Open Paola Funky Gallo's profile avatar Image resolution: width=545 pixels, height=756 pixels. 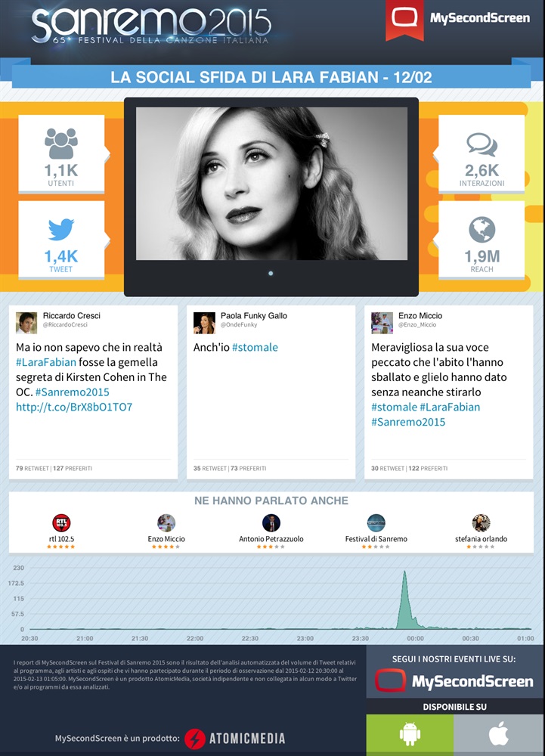(204, 323)
